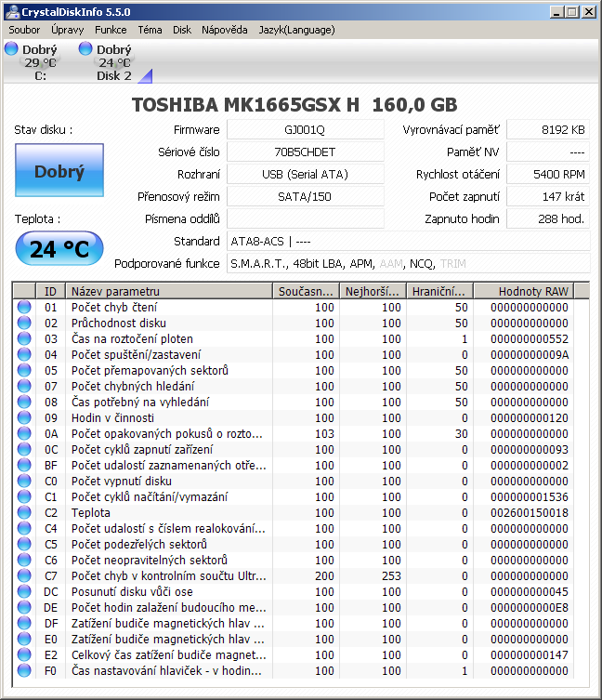
Task: Click the Rozhraní field USB (Serial ATA)
Action: 306,175
